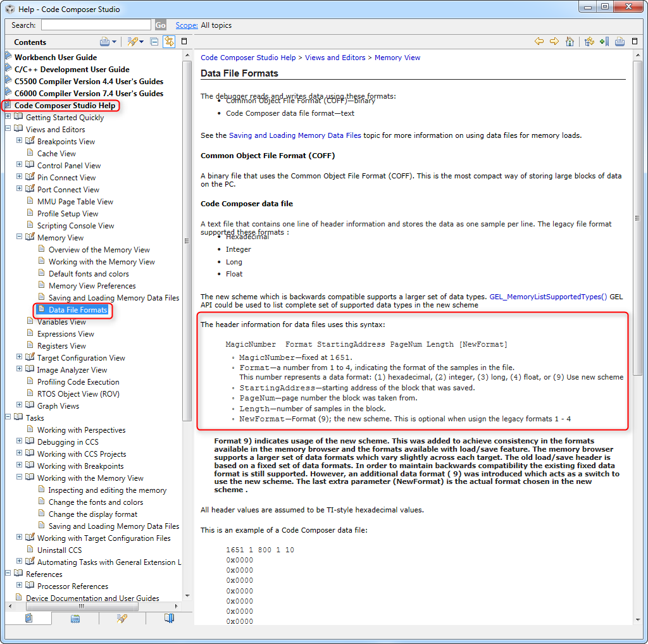Click the Home icon in topic toolbar
648x644 pixels.
pyautogui.click(x=570, y=41)
